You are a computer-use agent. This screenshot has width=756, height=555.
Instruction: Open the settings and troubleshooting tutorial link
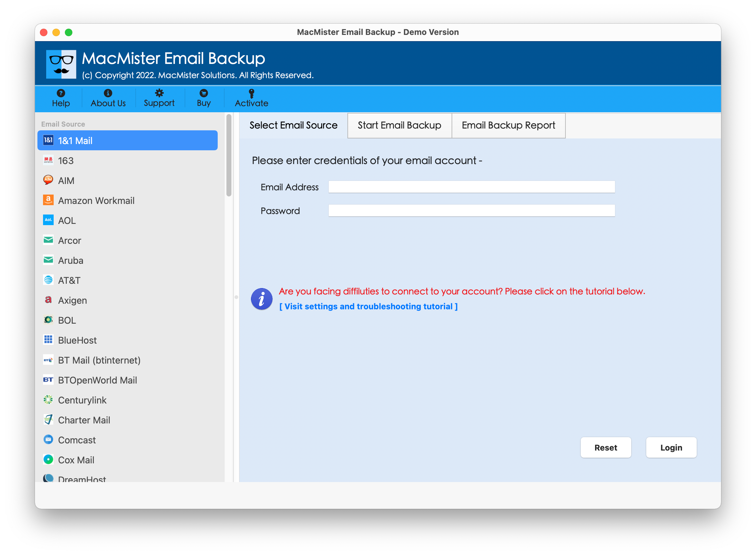point(368,306)
